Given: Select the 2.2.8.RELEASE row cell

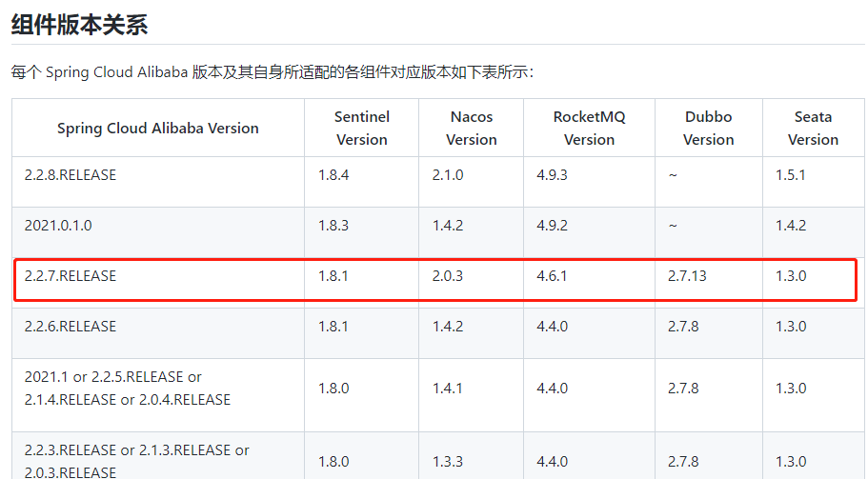Looking at the screenshot, I should pyautogui.click(x=71, y=175).
